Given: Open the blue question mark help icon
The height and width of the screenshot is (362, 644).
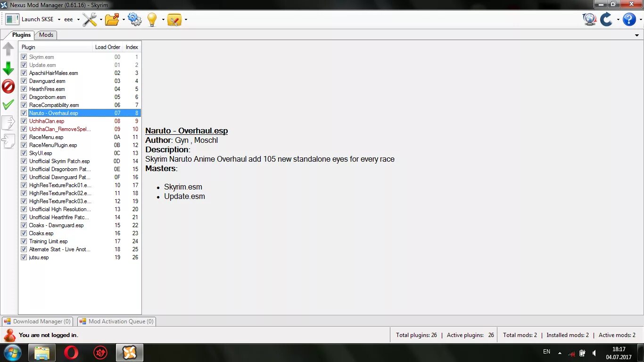Looking at the screenshot, I should [629, 19].
